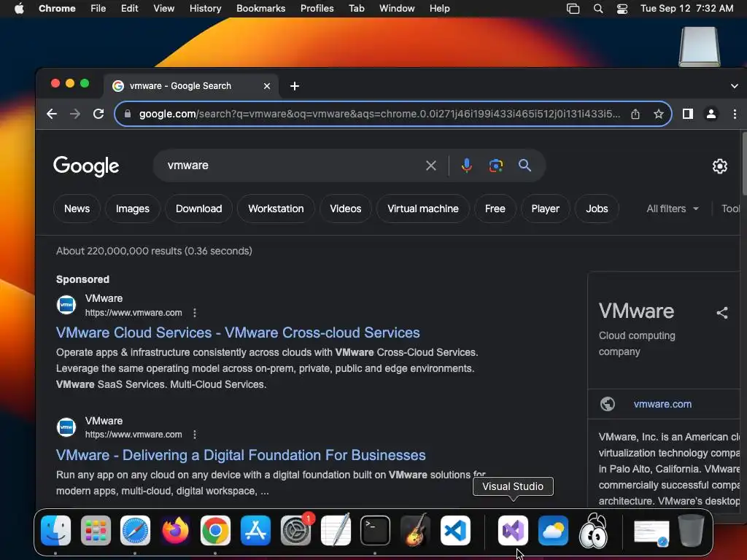The width and height of the screenshot is (747, 560).
Task: Open VMware Cloud Services sponsored link
Action: tap(238, 332)
